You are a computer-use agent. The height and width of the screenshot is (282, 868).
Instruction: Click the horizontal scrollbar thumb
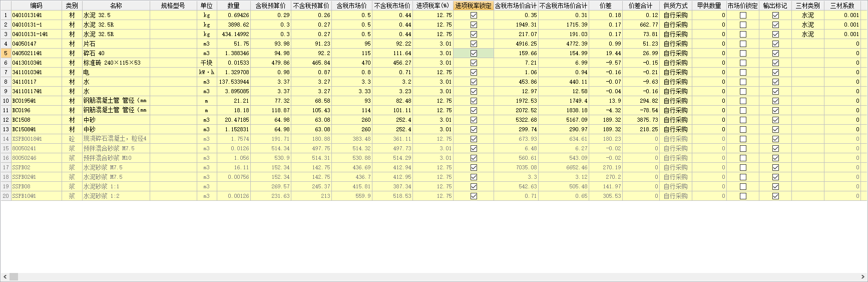coord(14,277)
